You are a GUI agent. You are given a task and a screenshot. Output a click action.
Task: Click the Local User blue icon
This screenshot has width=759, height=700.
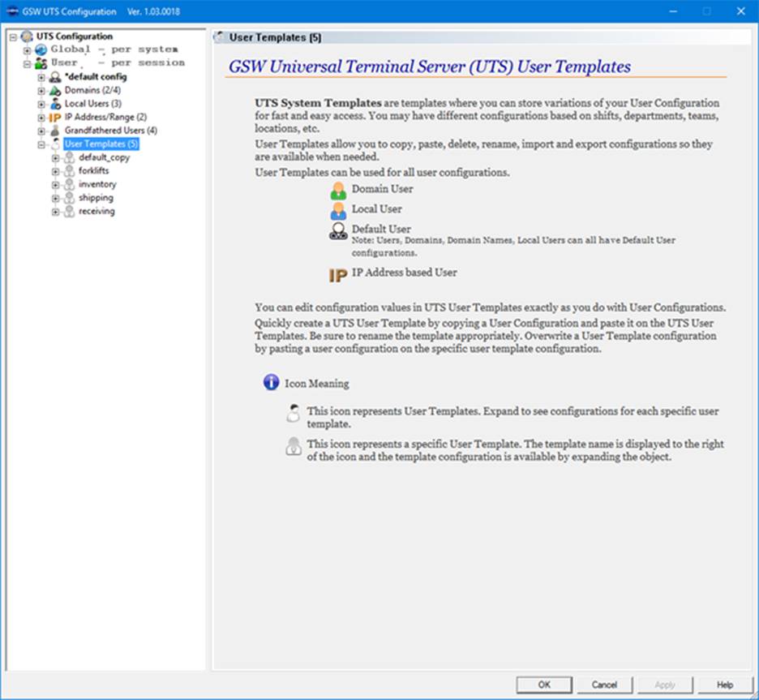click(x=338, y=211)
